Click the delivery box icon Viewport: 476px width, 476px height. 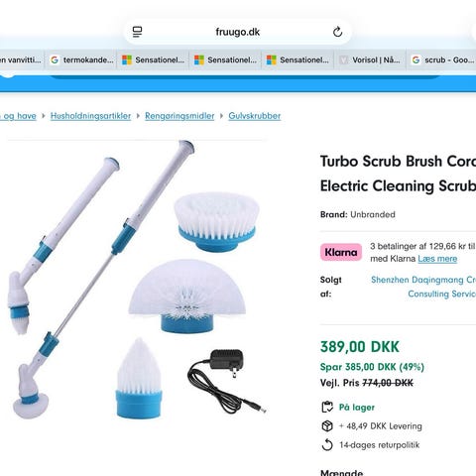pos(327,426)
